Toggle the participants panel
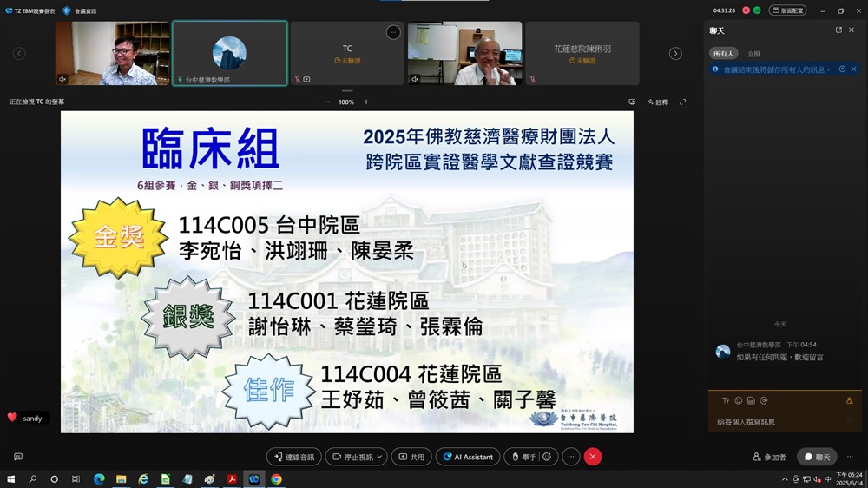868x488 pixels. click(769, 457)
